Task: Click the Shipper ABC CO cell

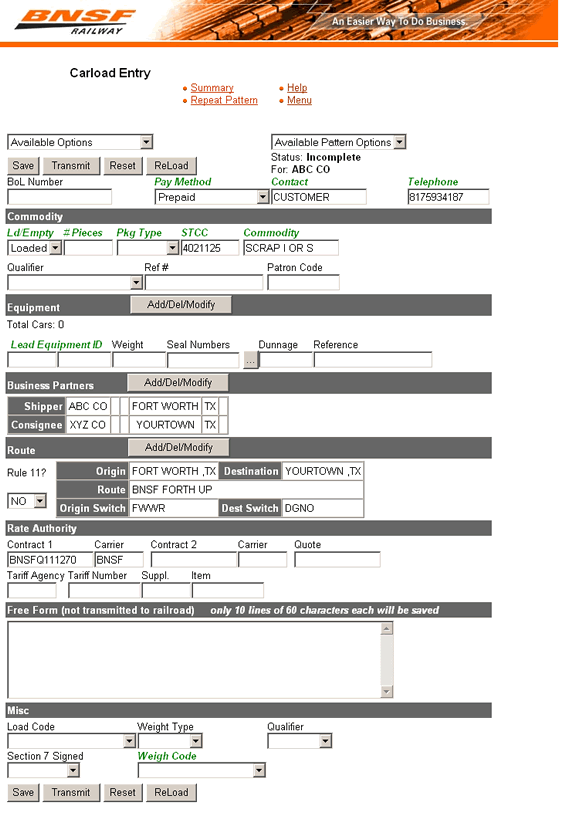Action: coord(88,406)
